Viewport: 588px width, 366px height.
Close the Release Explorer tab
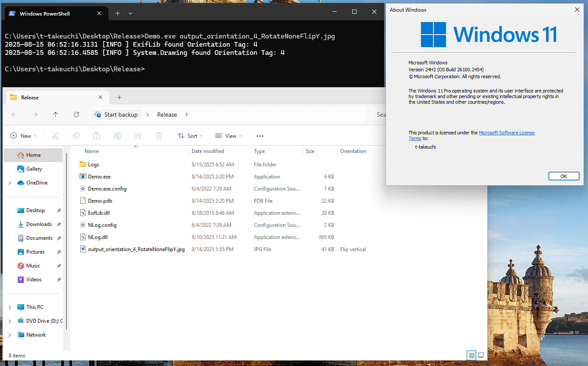(101, 97)
